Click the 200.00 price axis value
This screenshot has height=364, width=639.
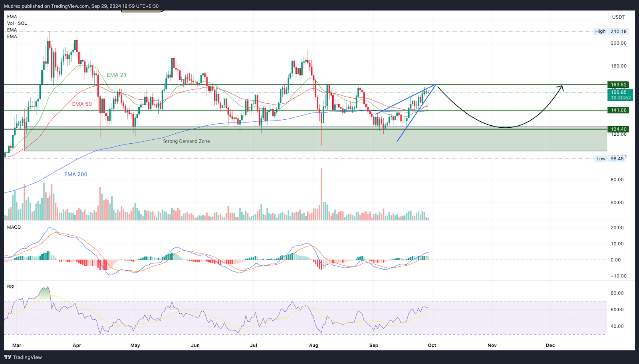click(x=618, y=43)
